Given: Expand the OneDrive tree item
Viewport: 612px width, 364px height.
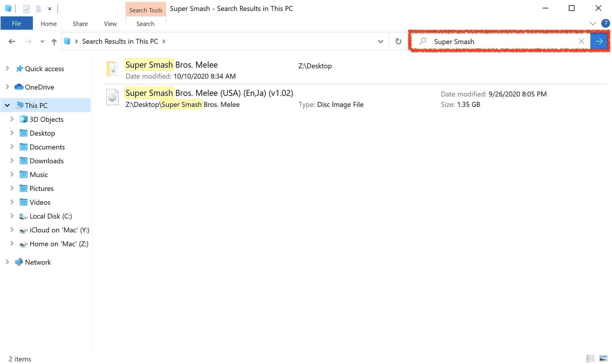Looking at the screenshot, I should [7, 86].
